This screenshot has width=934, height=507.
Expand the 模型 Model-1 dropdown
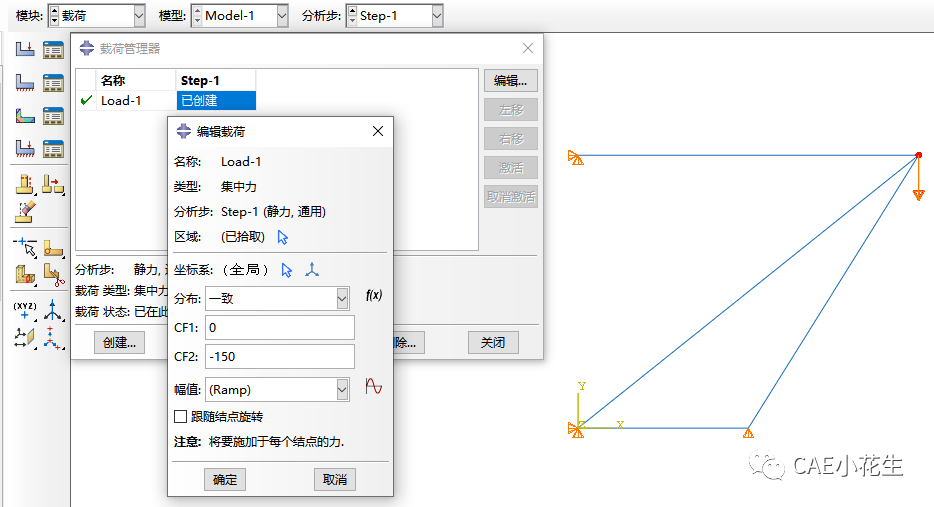click(x=282, y=16)
